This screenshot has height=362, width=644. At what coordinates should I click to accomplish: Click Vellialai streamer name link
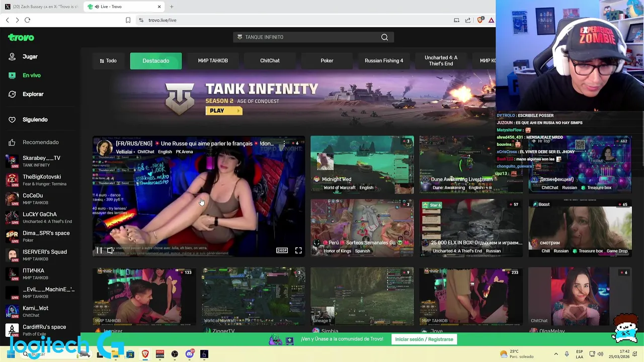click(x=125, y=152)
